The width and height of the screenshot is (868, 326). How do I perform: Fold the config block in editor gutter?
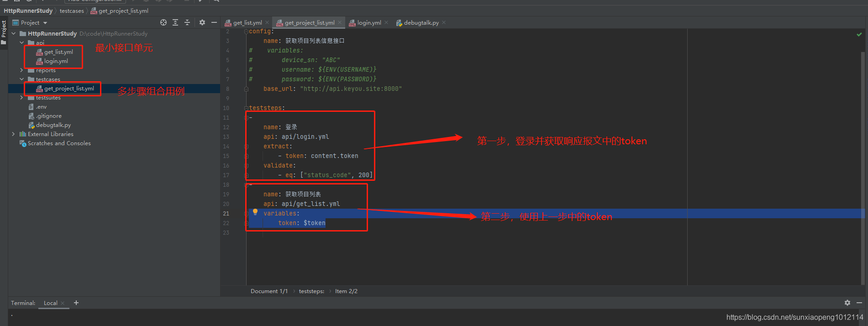[x=246, y=32]
